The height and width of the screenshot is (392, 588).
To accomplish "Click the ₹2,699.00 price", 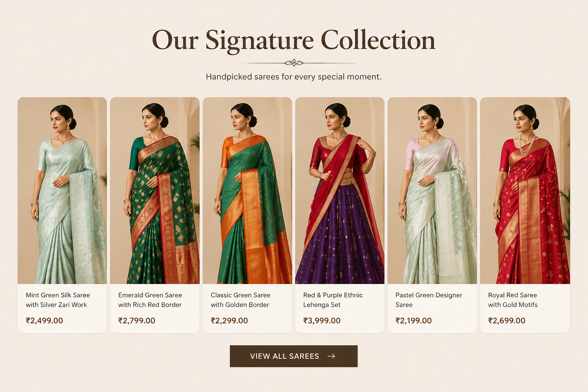I will point(507,321).
